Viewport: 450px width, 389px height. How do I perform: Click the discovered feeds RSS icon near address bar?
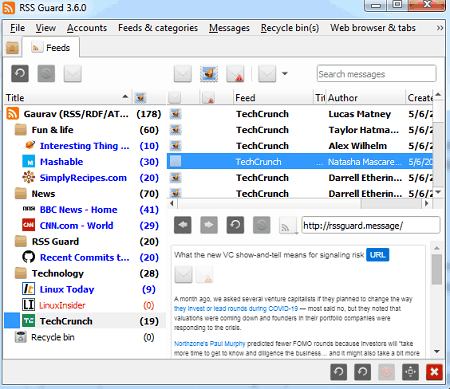click(288, 225)
